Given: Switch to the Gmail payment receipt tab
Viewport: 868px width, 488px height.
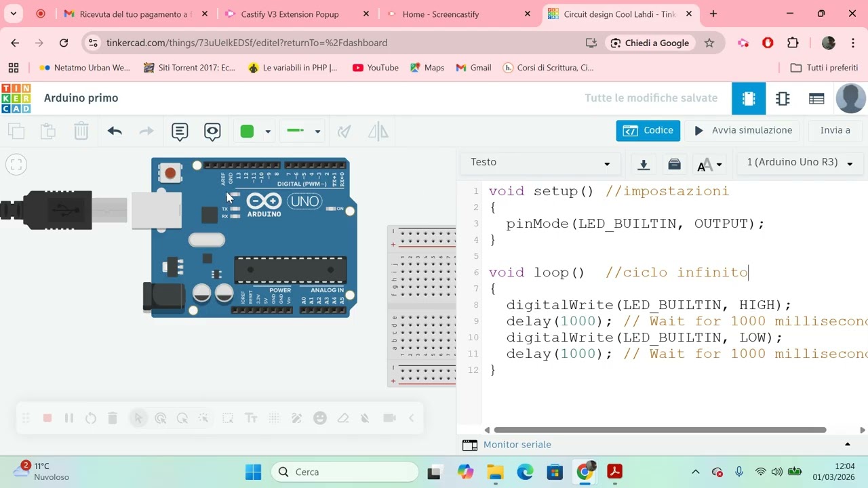Looking at the screenshot, I should click(x=137, y=14).
